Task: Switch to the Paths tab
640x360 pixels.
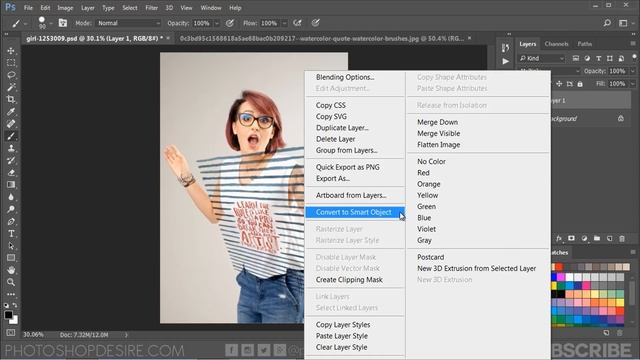Action: [584, 44]
